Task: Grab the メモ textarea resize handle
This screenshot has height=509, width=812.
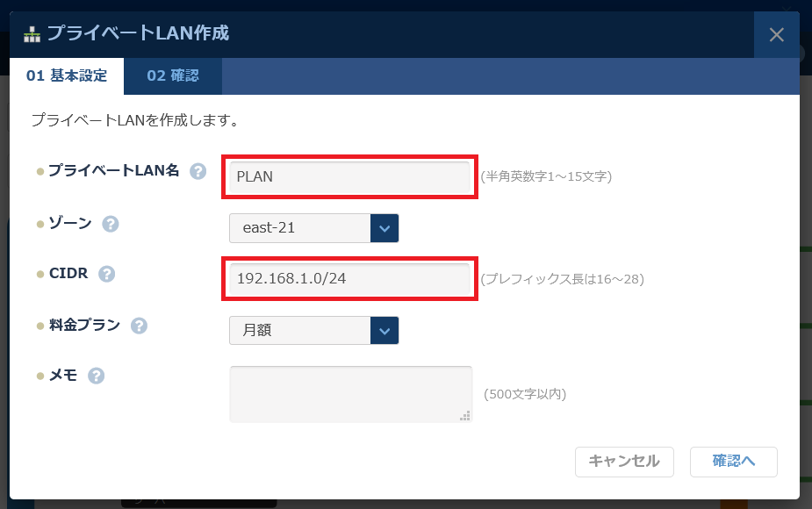Action: (x=465, y=416)
